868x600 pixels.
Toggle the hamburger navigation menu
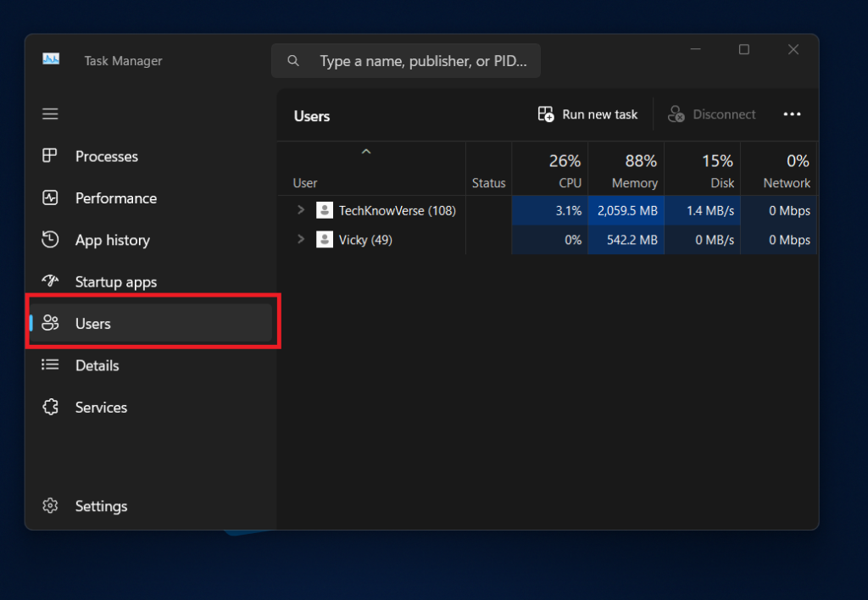pyautogui.click(x=50, y=114)
